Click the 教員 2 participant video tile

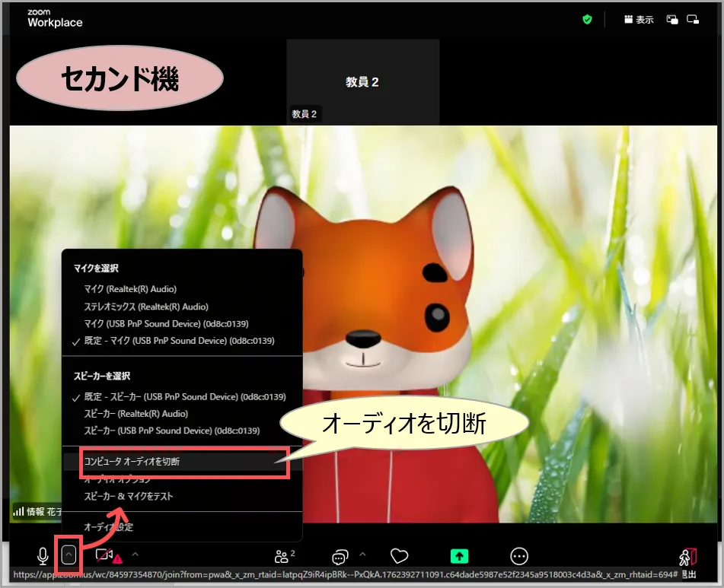362,82
